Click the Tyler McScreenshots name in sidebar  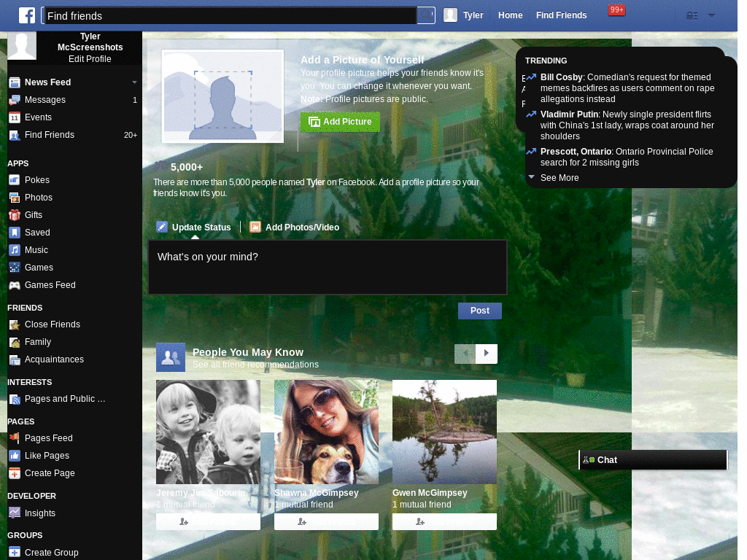click(x=90, y=42)
